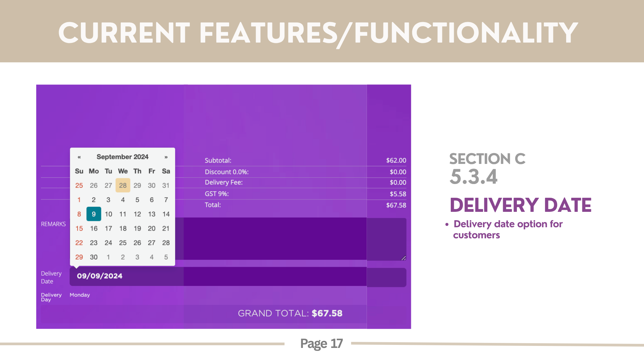Select September 22 in the calendar
The image size is (644, 362).
click(x=79, y=243)
